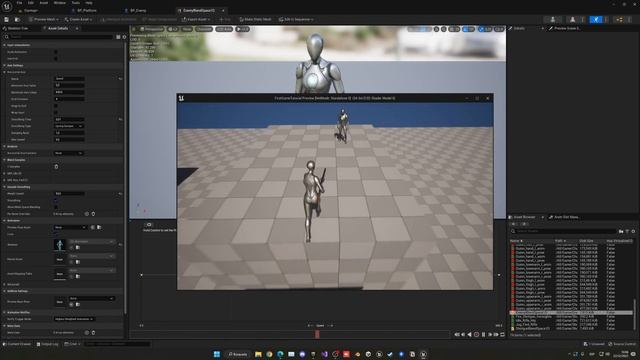Open the Notify Trigger Mode dropdown
Image resolution: width=640 pixels, height=360 pixels.
[74, 319]
